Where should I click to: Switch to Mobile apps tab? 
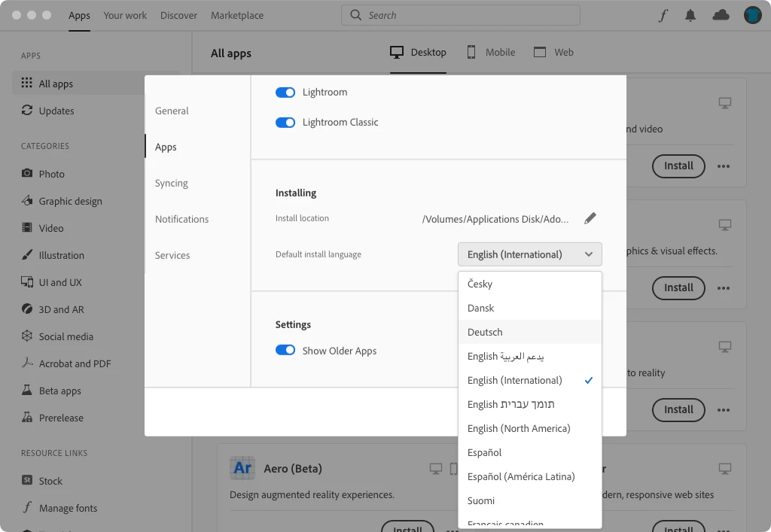point(491,52)
